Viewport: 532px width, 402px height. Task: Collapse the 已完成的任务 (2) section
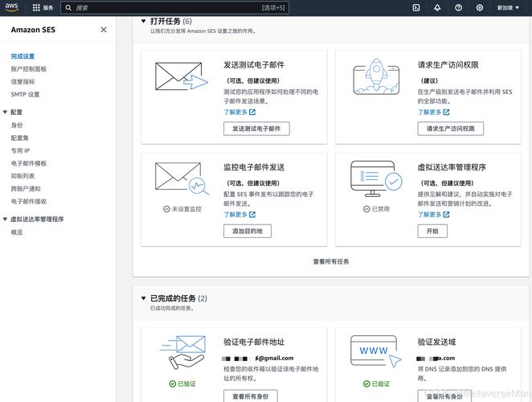tap(144, 298)
